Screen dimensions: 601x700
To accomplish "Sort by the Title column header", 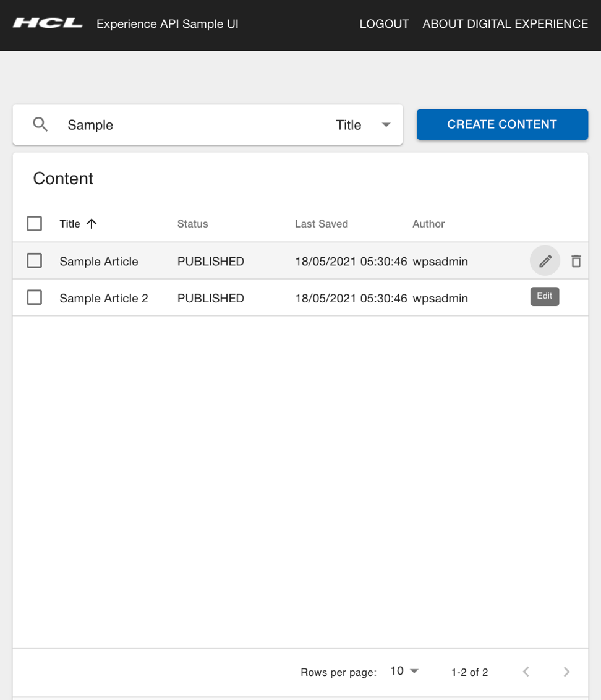I will pyautogui.click(x=70, y=224).
